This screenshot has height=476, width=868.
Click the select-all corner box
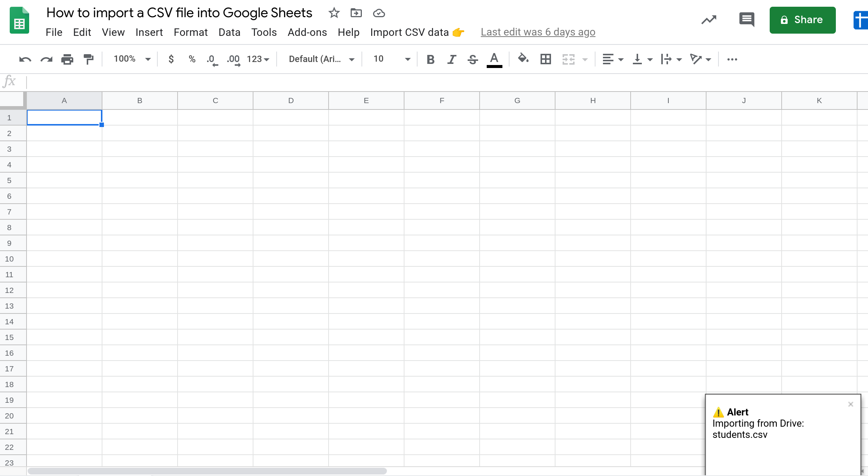point(13,100)
